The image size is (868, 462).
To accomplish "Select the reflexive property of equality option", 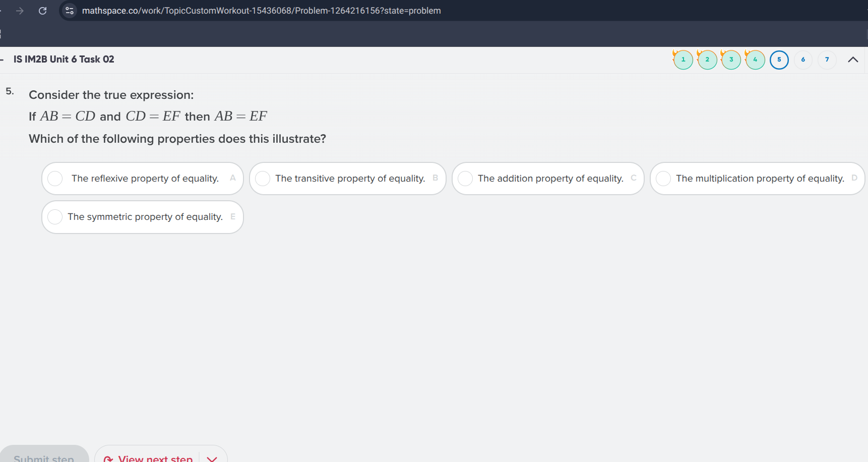I will tap(143, 179).
